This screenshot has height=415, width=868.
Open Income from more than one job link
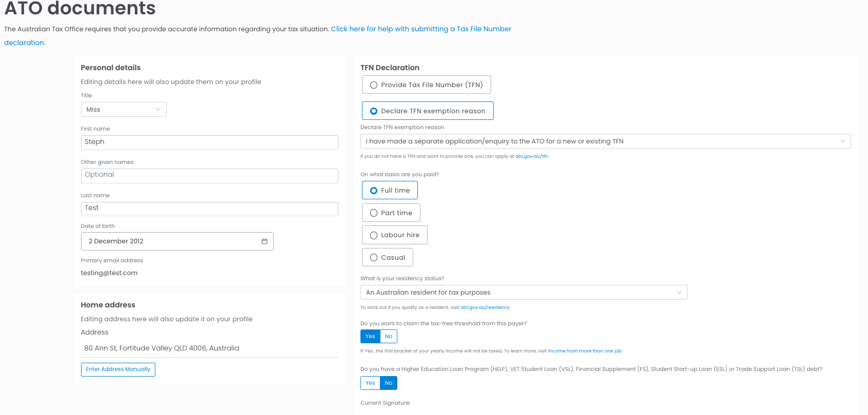[x=584, y=351]
